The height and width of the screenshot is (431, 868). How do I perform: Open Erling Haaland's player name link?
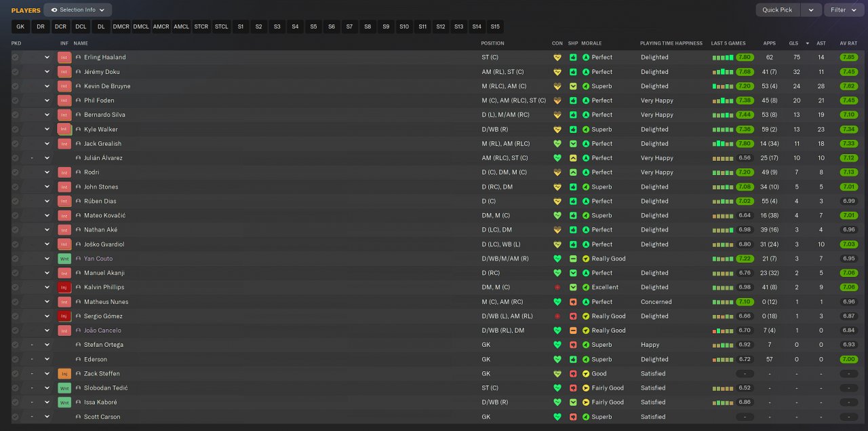pos(105,58)
